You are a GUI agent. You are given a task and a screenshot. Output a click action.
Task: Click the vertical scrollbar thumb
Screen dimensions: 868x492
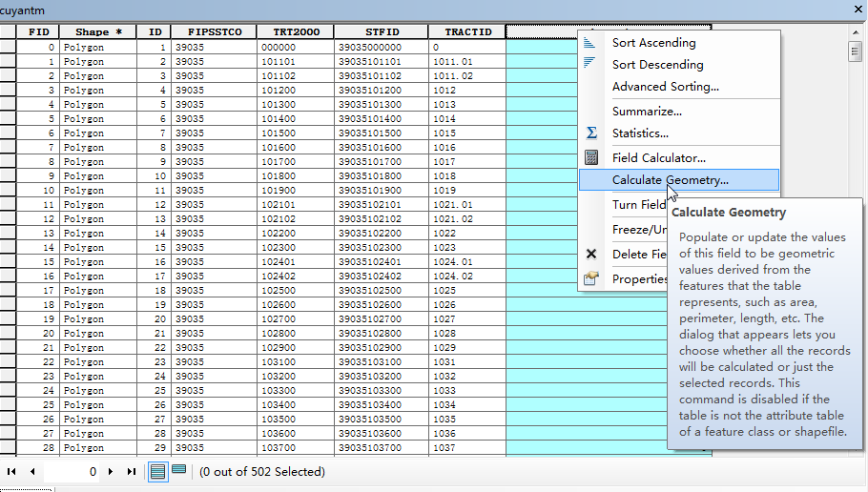(855, 51)
